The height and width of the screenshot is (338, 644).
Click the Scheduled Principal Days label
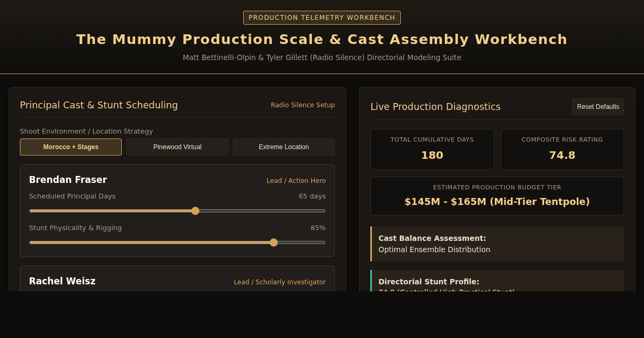tap(72, 196)
